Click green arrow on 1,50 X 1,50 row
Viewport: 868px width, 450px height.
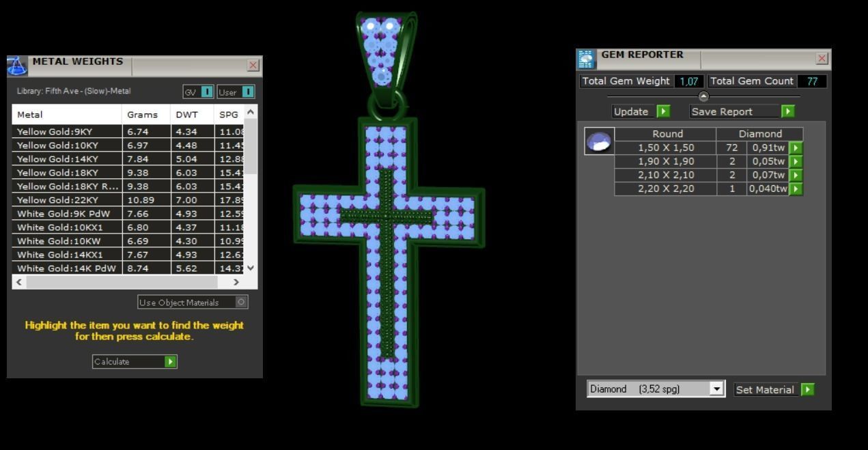[x=796, y=147]
